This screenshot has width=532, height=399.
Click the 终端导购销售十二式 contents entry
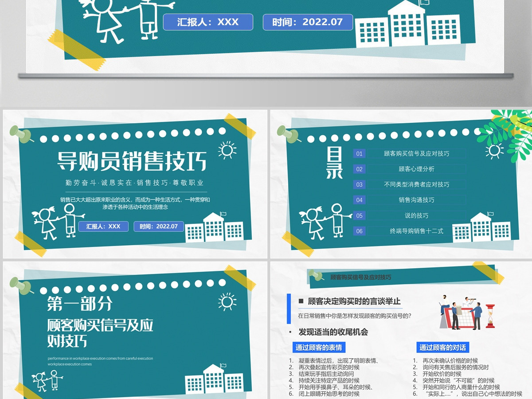point(417,231)
